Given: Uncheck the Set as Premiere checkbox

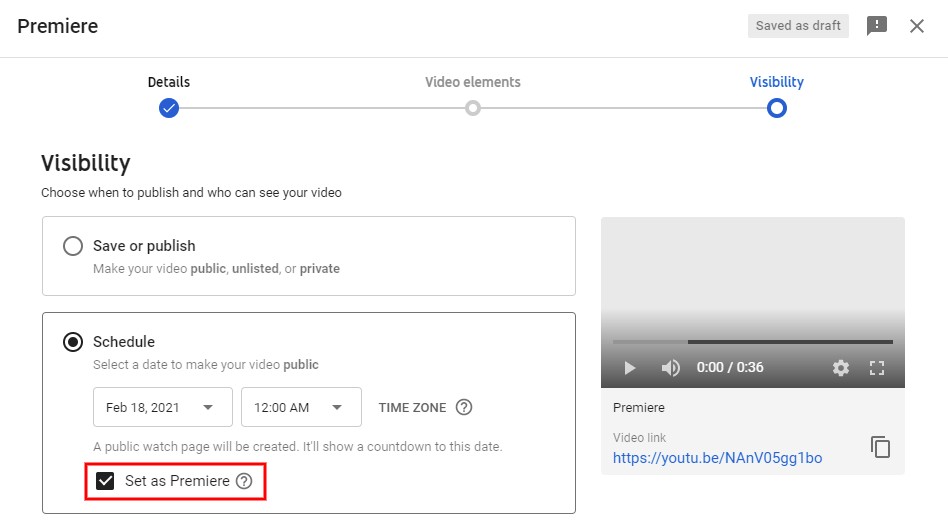Looking at the screenshot, I should [105, 481].
